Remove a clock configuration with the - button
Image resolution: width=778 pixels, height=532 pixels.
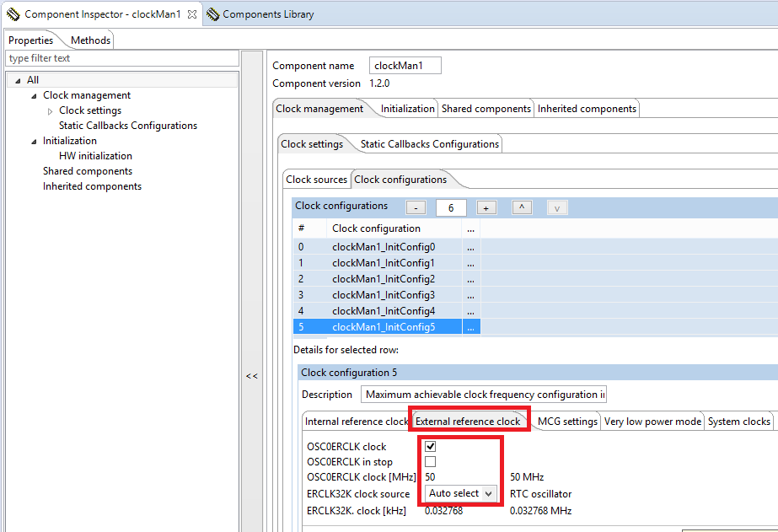416,207
